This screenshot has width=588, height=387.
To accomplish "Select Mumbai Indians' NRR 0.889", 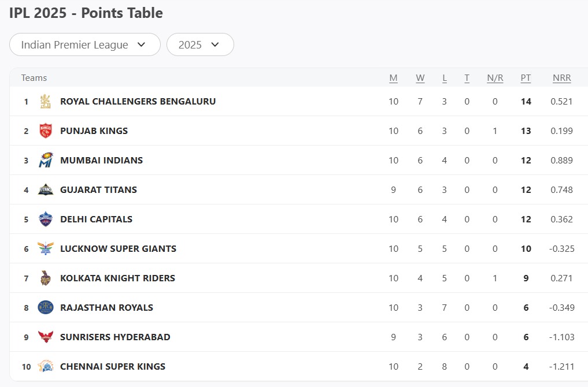I will pos(562,160).
